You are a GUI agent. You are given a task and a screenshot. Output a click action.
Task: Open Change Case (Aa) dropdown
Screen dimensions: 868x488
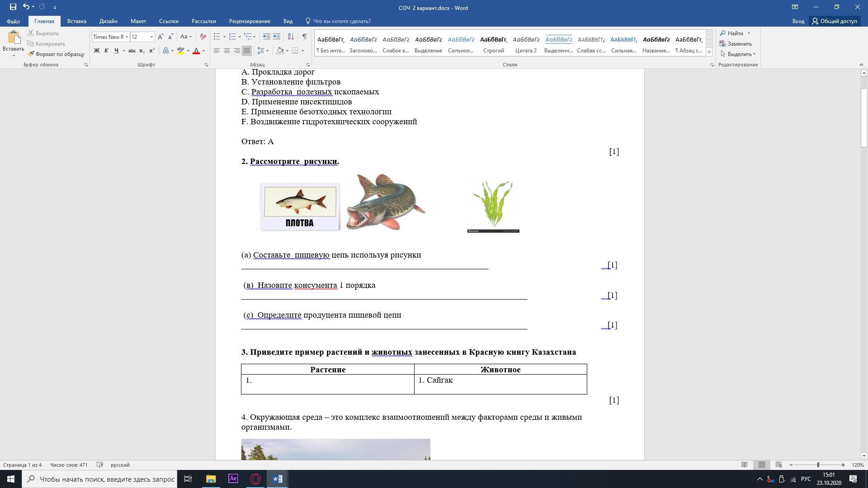186,37
